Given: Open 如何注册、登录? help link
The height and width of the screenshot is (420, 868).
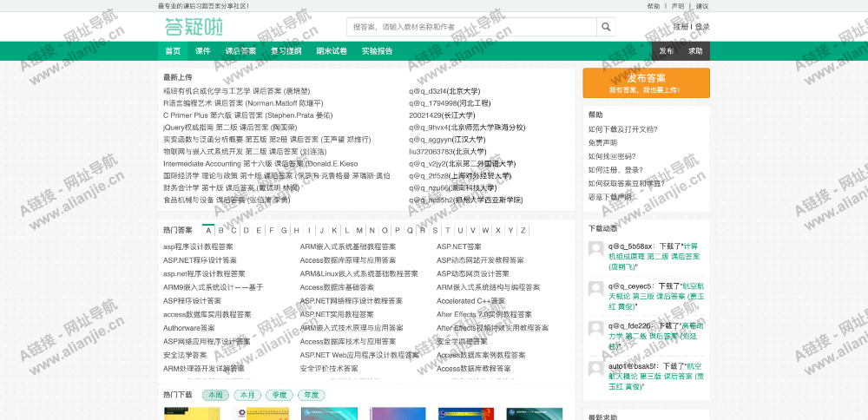Looking at the screenshot, I should click(x=615, y=170).
